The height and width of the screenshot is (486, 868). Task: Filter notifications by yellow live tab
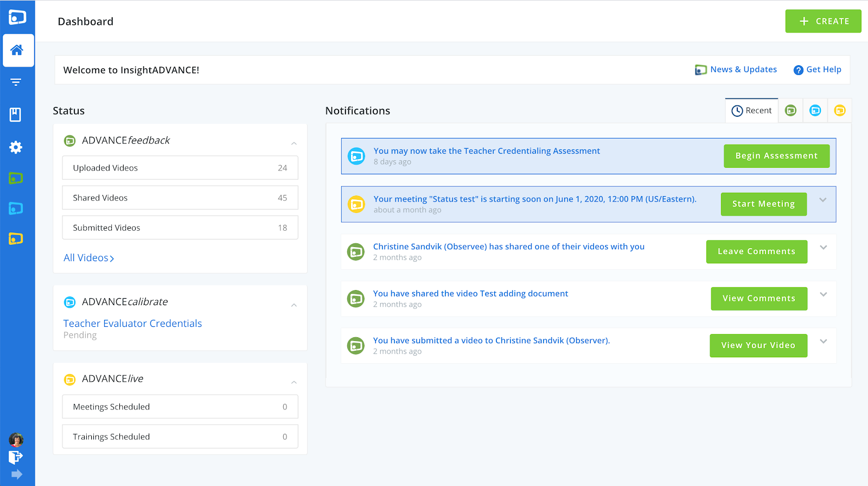click(x=840, y=111)
